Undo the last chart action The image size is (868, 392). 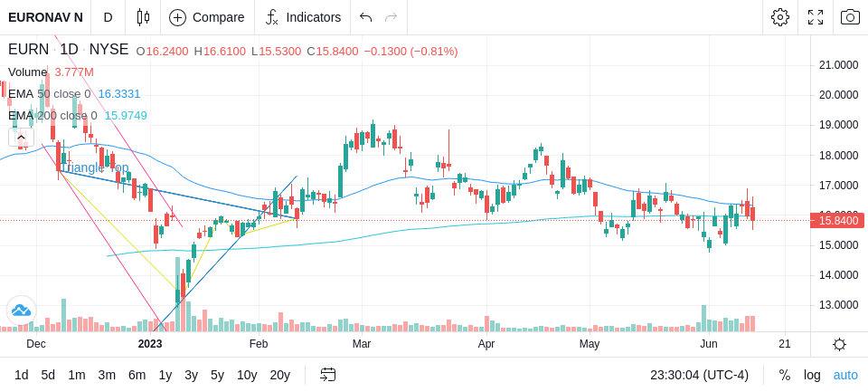365,17
